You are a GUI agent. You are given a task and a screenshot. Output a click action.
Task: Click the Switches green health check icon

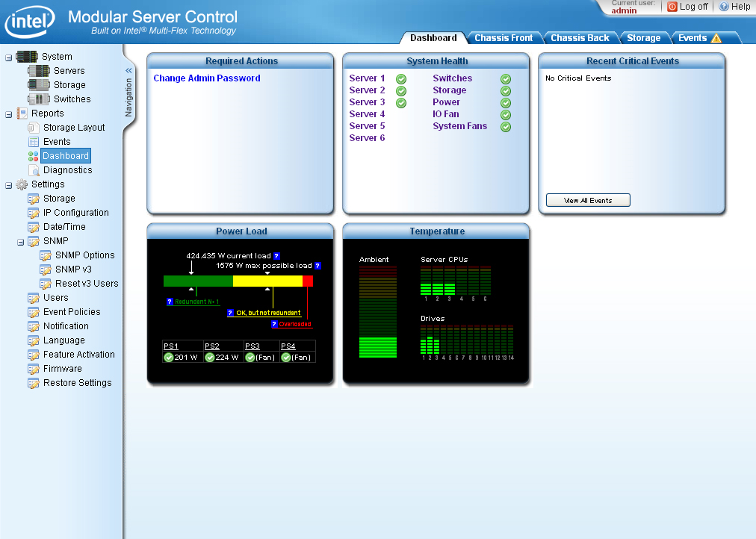506,79
